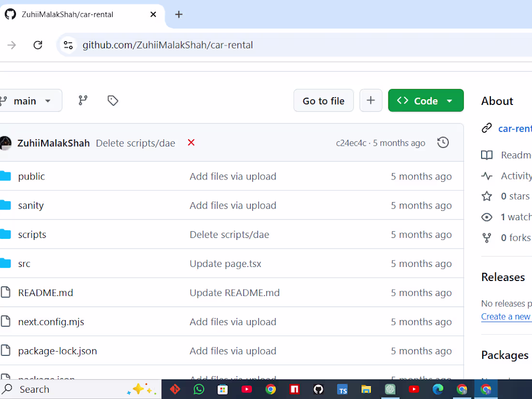Open the plus add-file dropdown

[370, 100]
